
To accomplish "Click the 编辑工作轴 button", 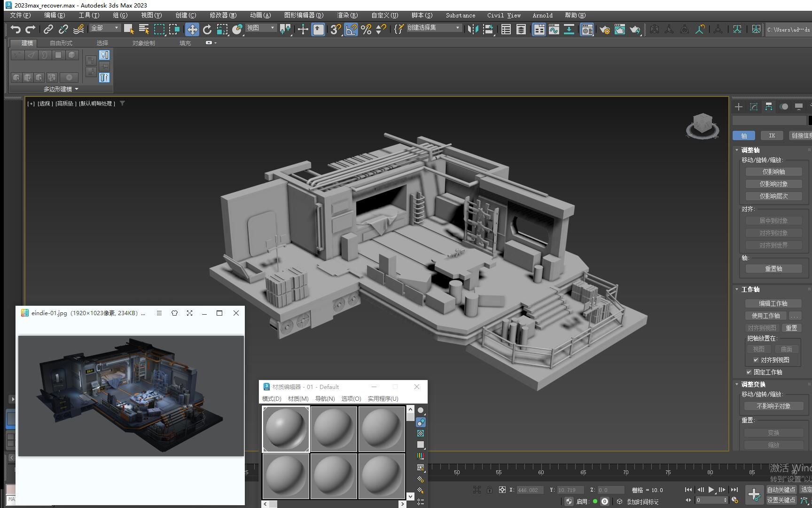I will coord(773,303).
